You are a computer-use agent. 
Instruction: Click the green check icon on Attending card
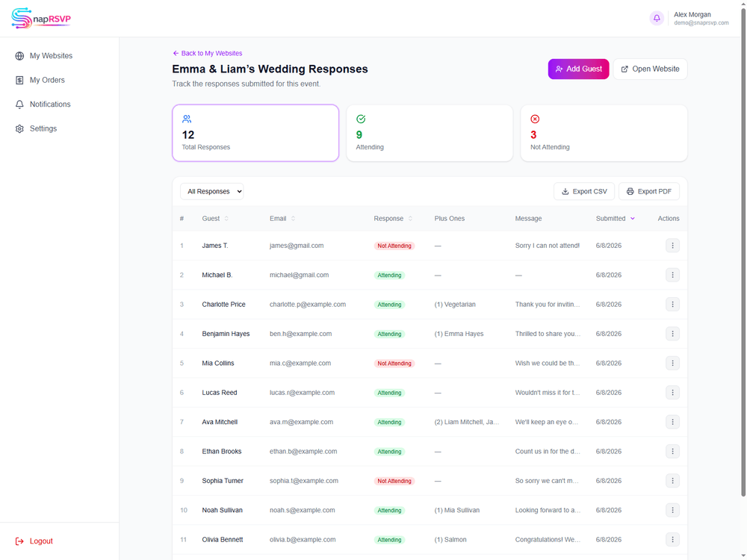361,119
